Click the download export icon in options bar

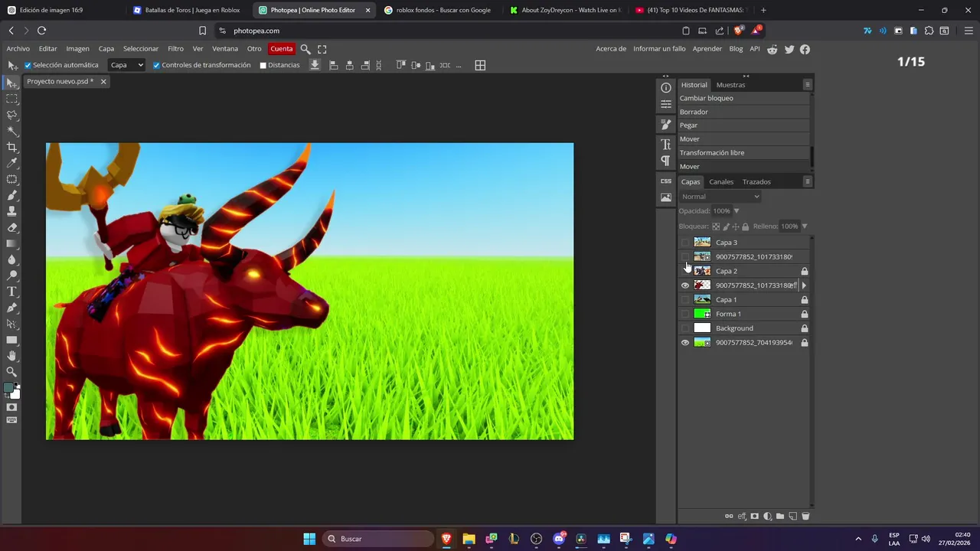(315, 65)
